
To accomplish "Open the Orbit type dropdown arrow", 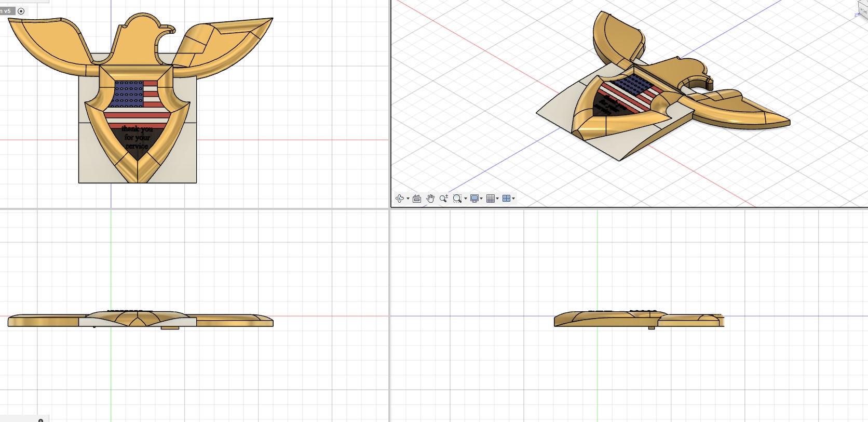I will (x=408, y=199).
